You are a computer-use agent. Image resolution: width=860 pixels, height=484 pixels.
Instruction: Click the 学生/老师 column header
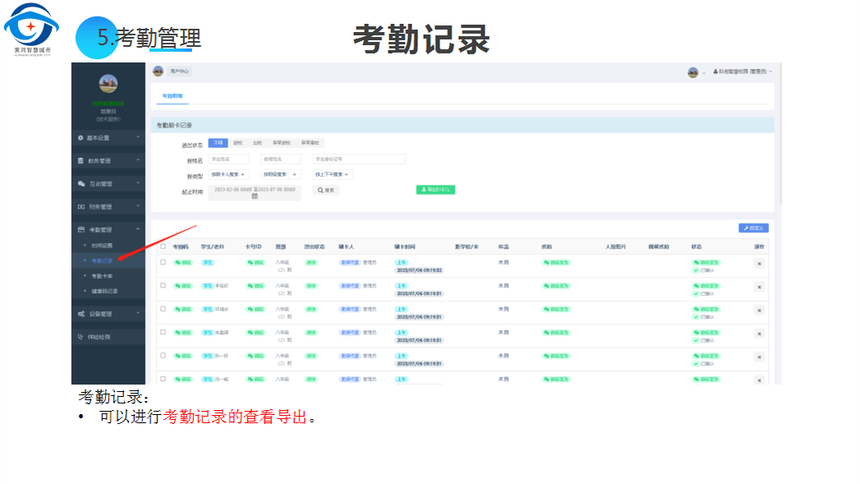[212, 247]
